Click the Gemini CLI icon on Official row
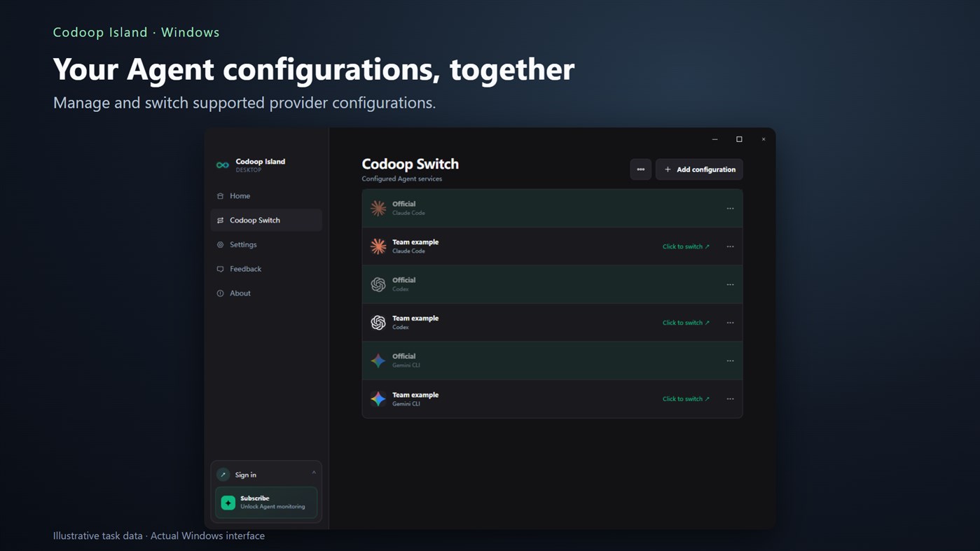The height and width of the screenshot is (551, 980). (378, 361)
